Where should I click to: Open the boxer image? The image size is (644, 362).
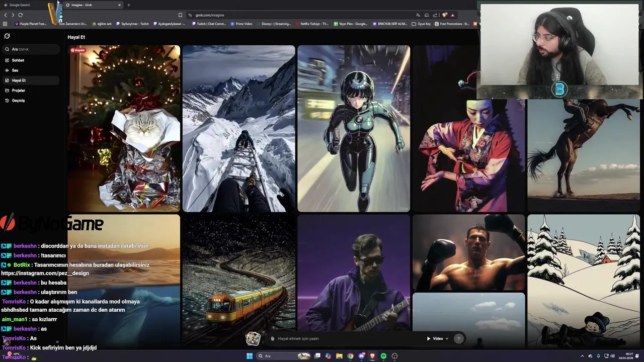468,252
